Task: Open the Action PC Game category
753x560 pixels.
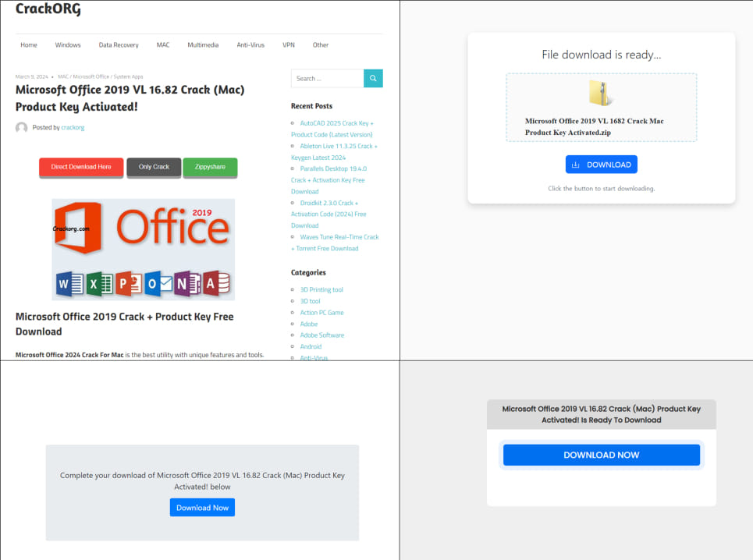Action: 321,313
